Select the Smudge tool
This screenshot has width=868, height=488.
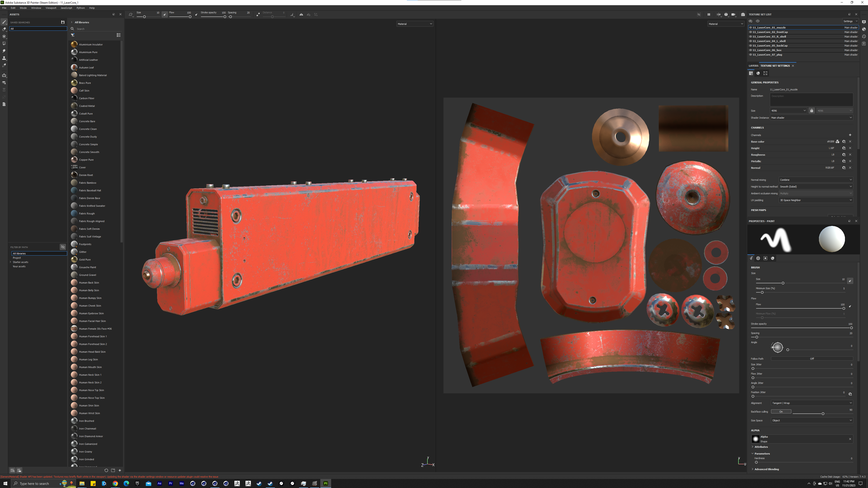point(4,51)
